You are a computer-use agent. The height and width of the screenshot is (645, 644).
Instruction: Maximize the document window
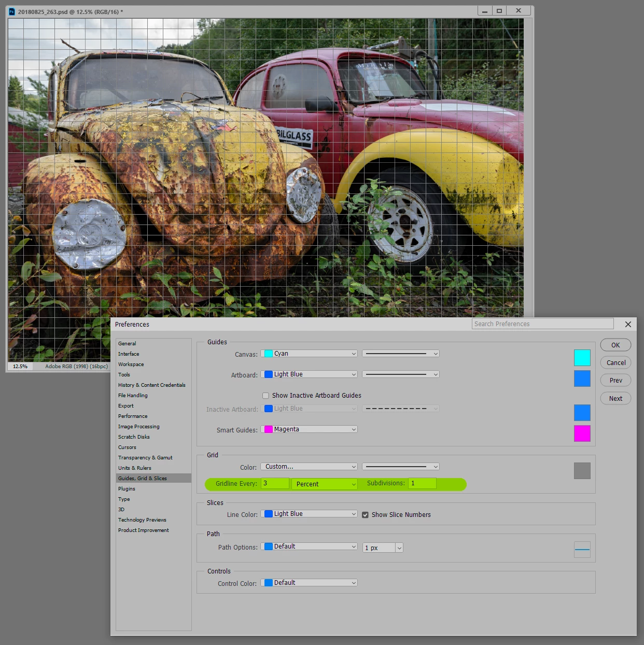coord(499,11)
